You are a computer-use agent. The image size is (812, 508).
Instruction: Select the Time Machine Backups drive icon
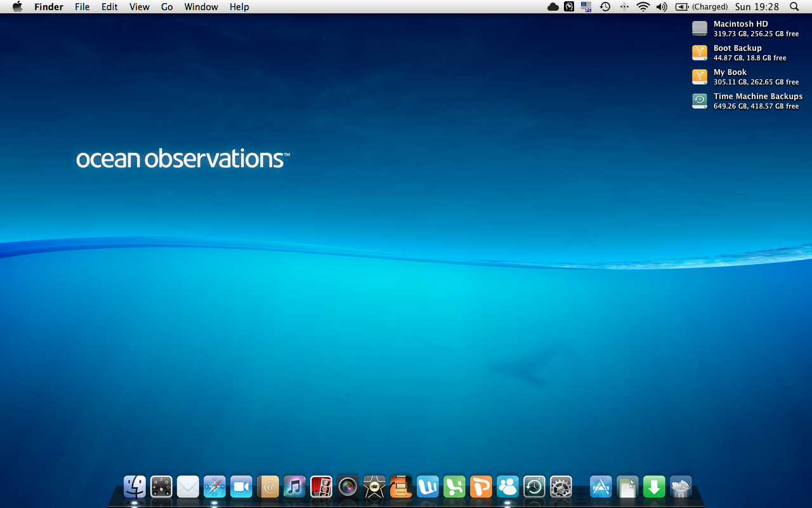699,101
